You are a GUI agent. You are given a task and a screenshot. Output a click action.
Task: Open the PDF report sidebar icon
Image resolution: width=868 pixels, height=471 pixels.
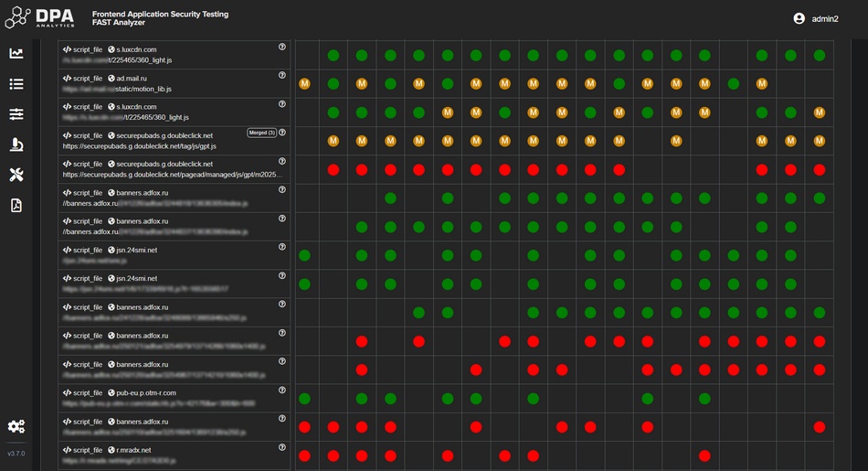[x=16, y=205]
